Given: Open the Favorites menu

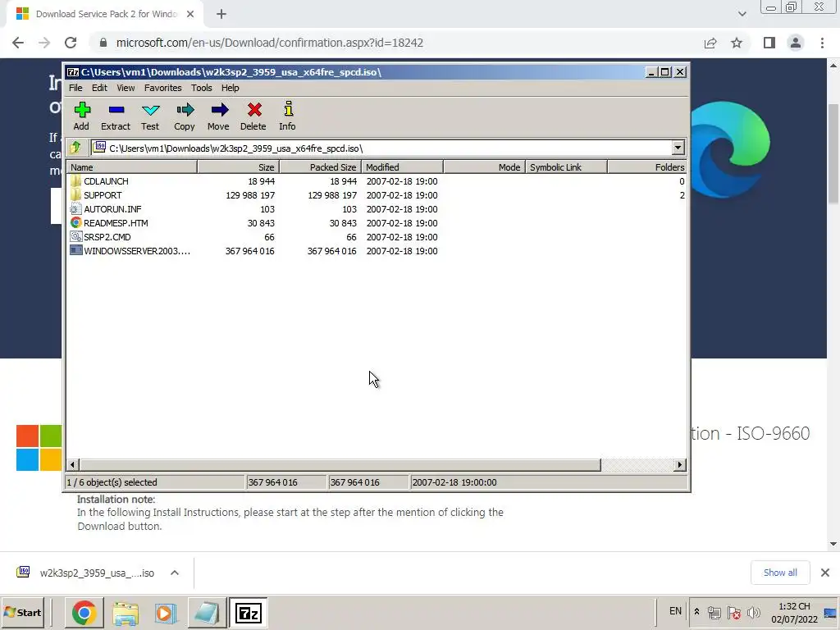Looking at the screenshot, I should pos(163,88).
